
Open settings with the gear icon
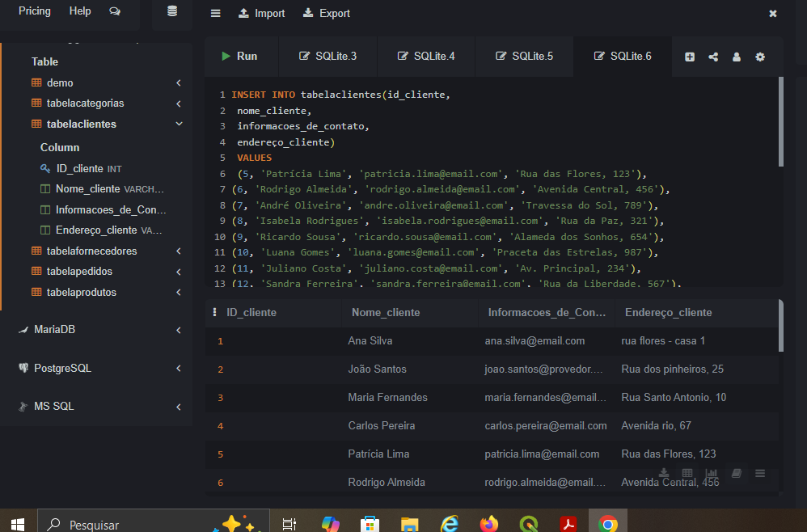click(x=760, y=57)
